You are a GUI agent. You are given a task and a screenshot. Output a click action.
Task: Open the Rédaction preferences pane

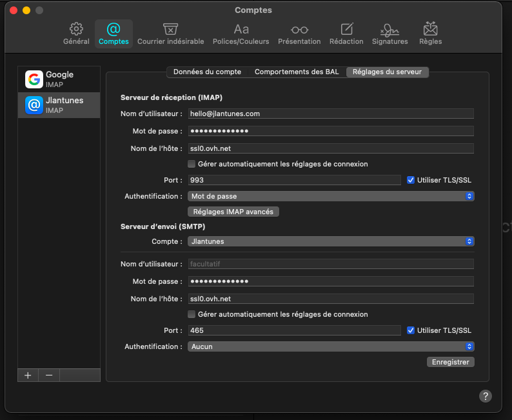pyautogui.click(x=346, y=34)
